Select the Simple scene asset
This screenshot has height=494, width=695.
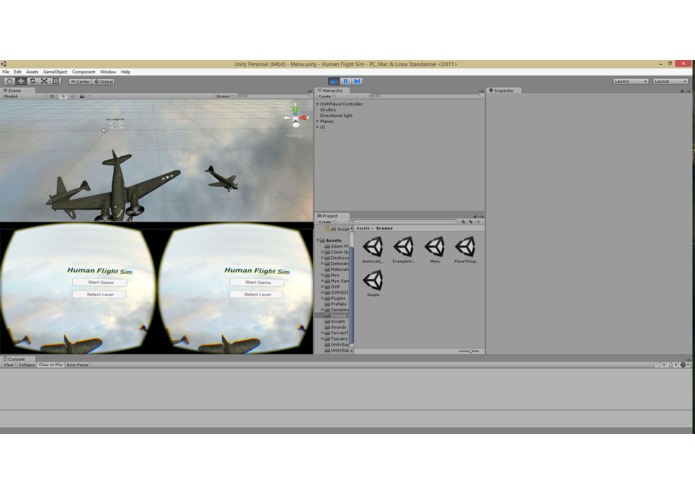coord(373,284)
